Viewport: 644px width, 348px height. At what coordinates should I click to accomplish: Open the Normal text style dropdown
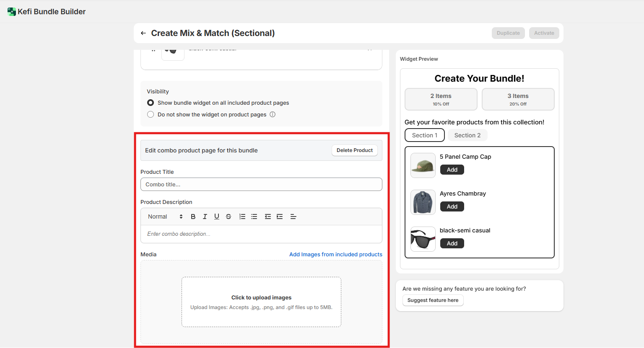pos(165,217)
